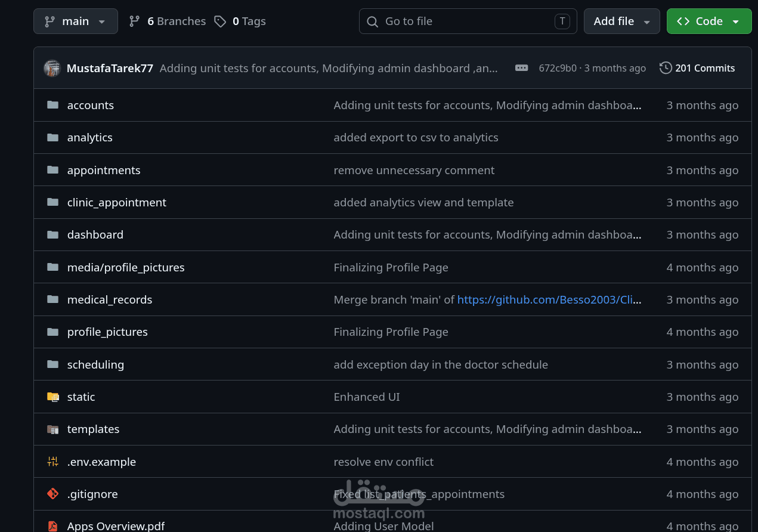Open the 0 Tags link
Image resolution: width=758 pixels, height=532 pixels.
[240, 21]
